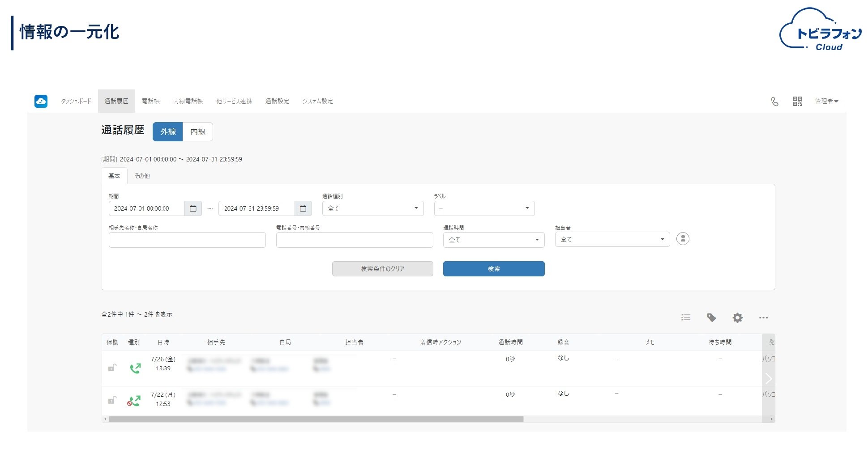This screenshot has height=449, width=868.
Task: Open the three-dots more options
Action: (763, 318)
